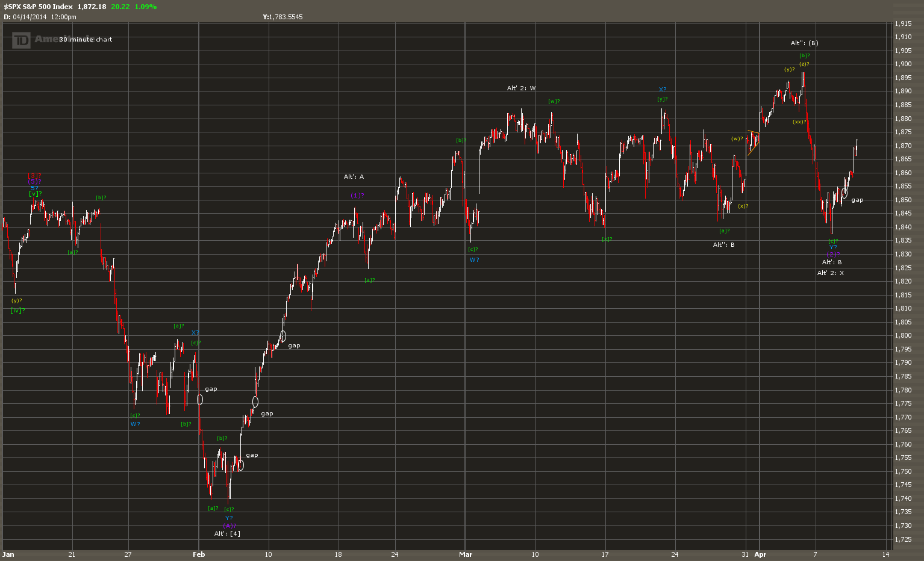Select the purple (1)? wave label
Image resolution: width=924 pixels, height=561 pixels.
(x=357, y=195)
